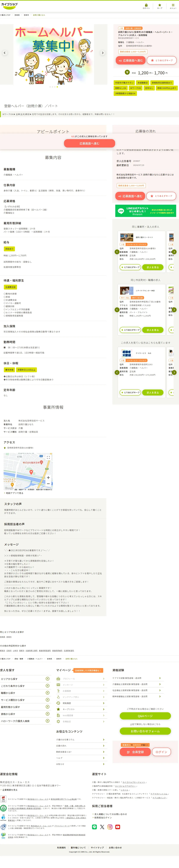The height and width of the screenshot is (868, 179).
Task: Go to previous card in 同じ事業所・法人の求人
Action: (117, 252)
